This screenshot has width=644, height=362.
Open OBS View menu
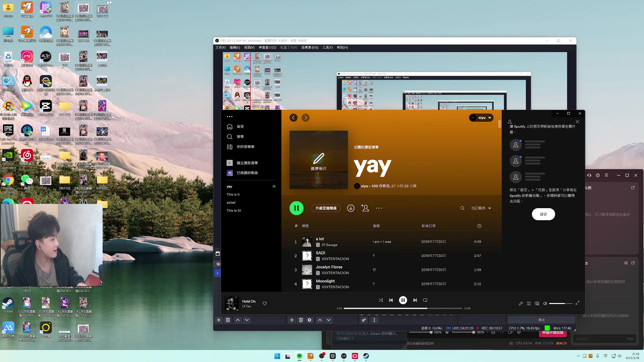(249, 48)
